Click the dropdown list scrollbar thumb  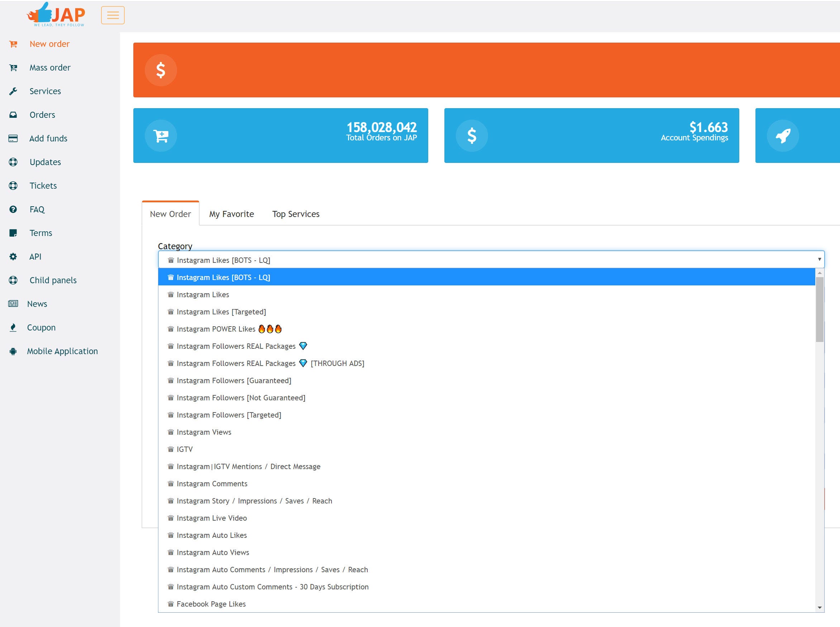tap(820, 309)
